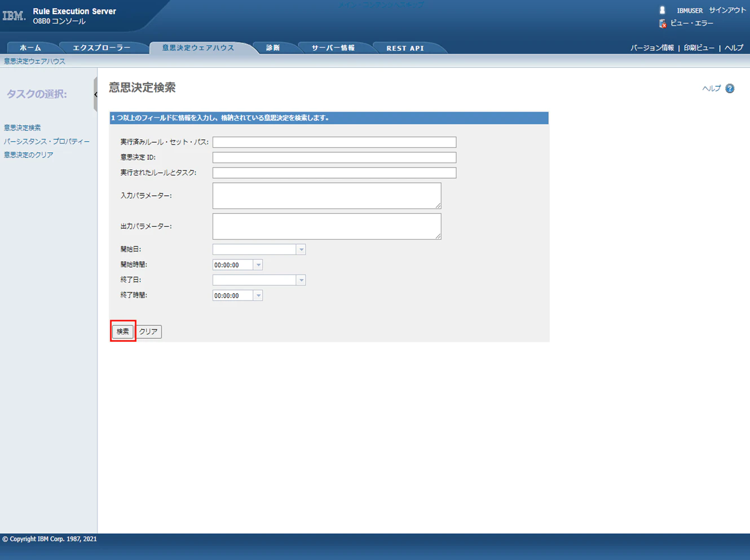Click the IBM logo

pyautogui.click(x=14, y=16)
